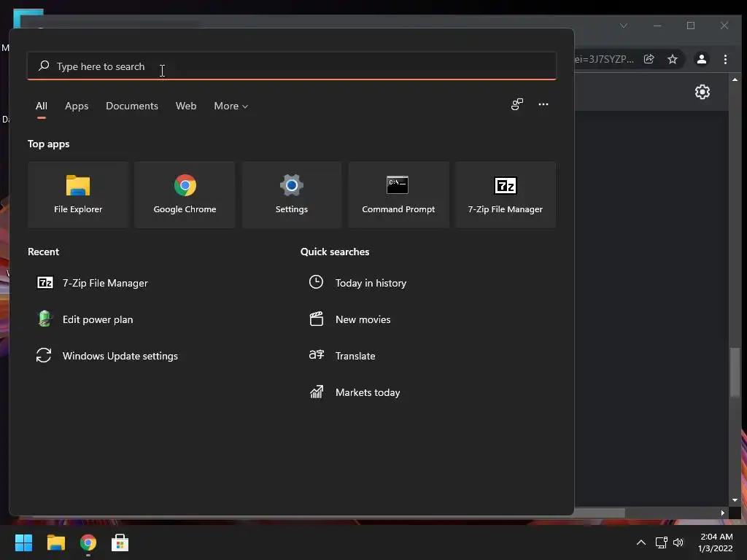Click the Chrome address bar URL text
The width and height of the screenshot is (747, 560).
pyautogui.click(x=604, y=59)
